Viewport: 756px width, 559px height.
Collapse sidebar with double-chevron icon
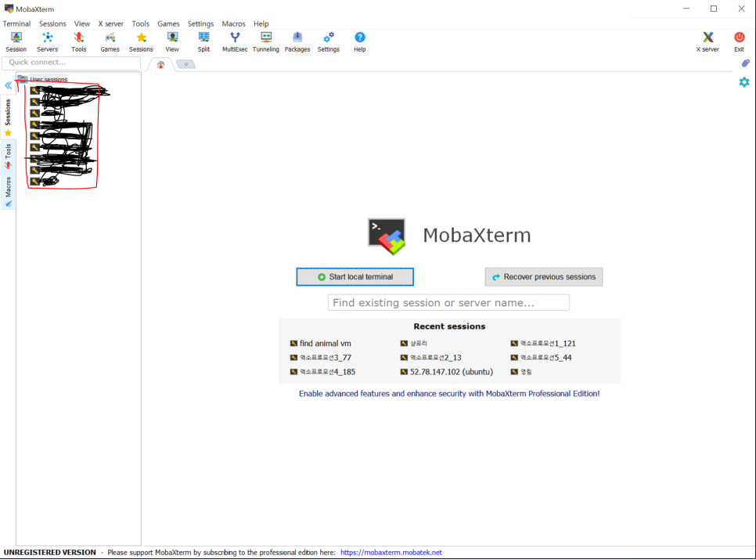click(8, 85)
